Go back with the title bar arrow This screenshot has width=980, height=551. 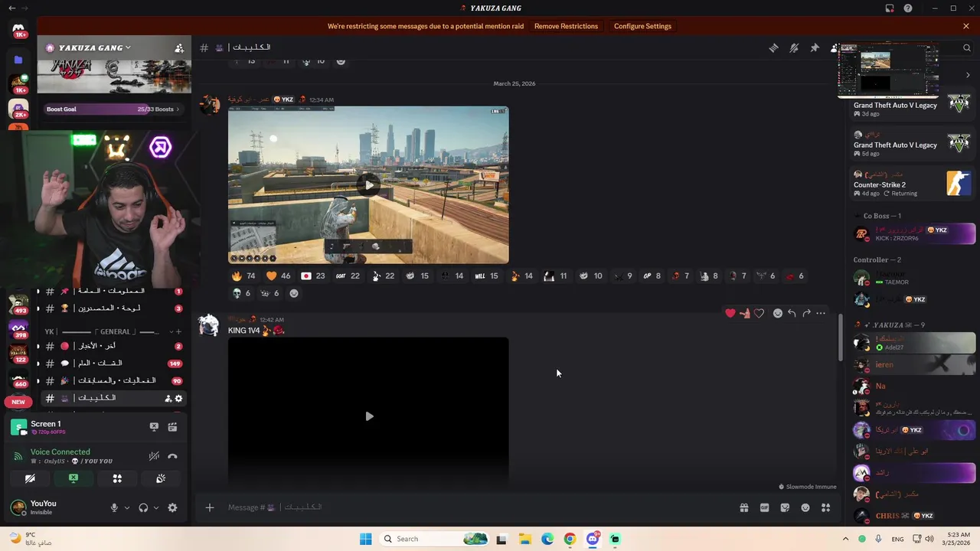pos(11,8)
